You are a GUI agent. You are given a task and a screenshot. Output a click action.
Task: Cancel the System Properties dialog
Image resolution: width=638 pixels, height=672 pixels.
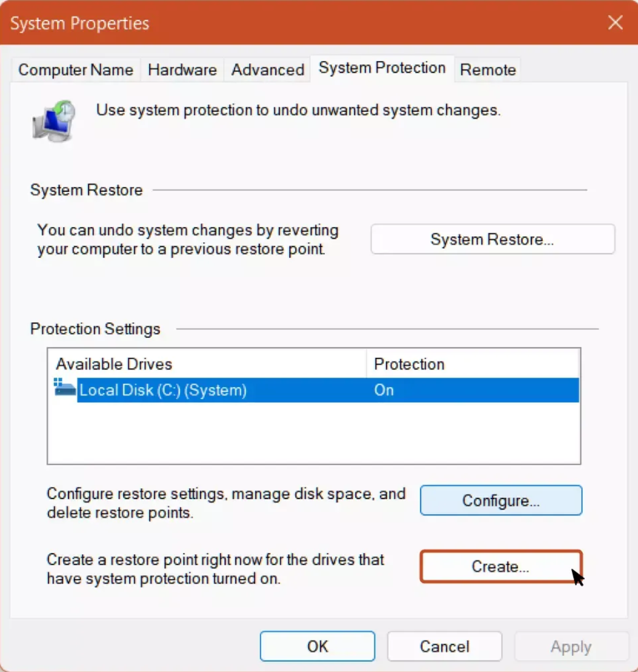444,646
